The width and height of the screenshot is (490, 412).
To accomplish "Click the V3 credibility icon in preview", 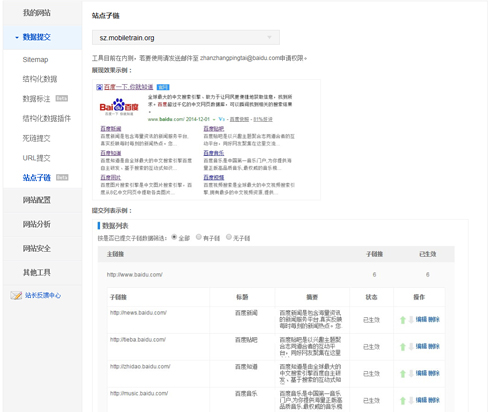I will (222, 119).
